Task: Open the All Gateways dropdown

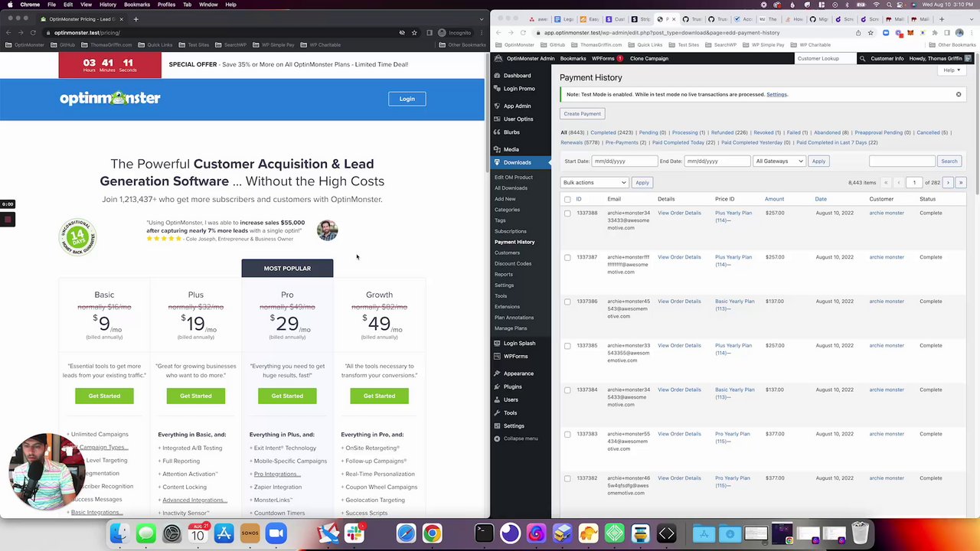Action: pos(779,161)
